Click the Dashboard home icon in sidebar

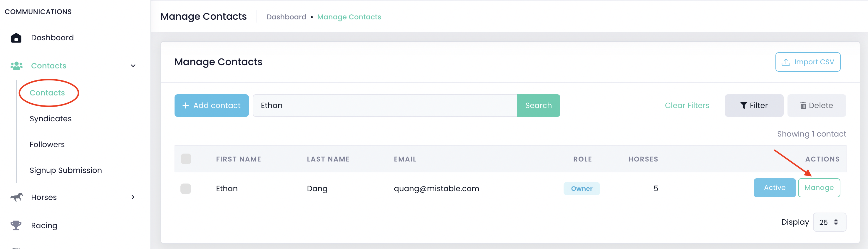click(x=16, y=38)
